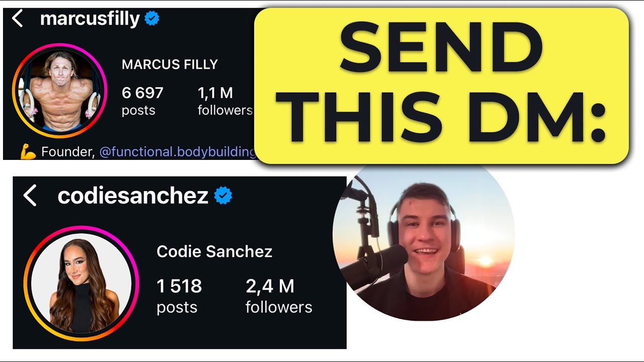This screenshot has width=644, height=362.
Task: Click the verified badge next to codiesanchez
Action: tap(223, 196)
